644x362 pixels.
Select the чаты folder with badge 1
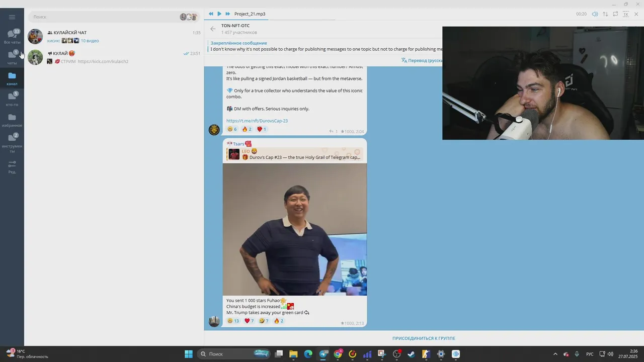pos(12,57)
